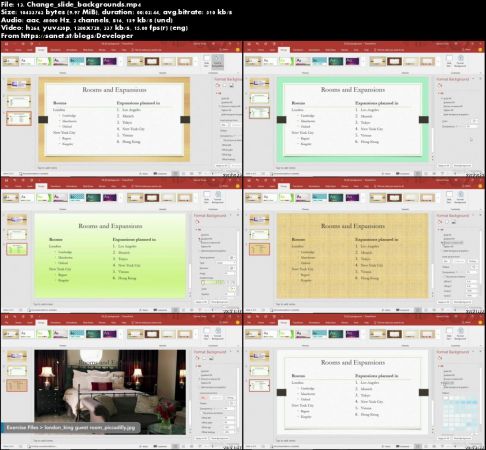Click Fill bucket icon in green-border frame pane
The width and height of the screenshot is (486, 450).
click(440, 86)
